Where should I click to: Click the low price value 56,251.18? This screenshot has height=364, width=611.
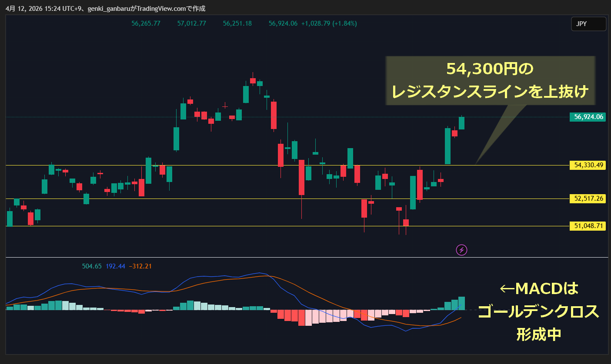click(237, 23)
